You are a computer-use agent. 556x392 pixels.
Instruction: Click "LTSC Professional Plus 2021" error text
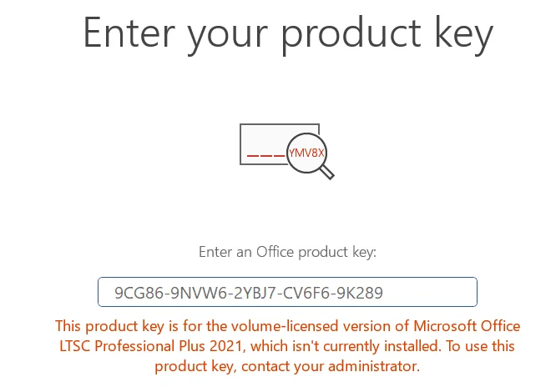[151, 346]
